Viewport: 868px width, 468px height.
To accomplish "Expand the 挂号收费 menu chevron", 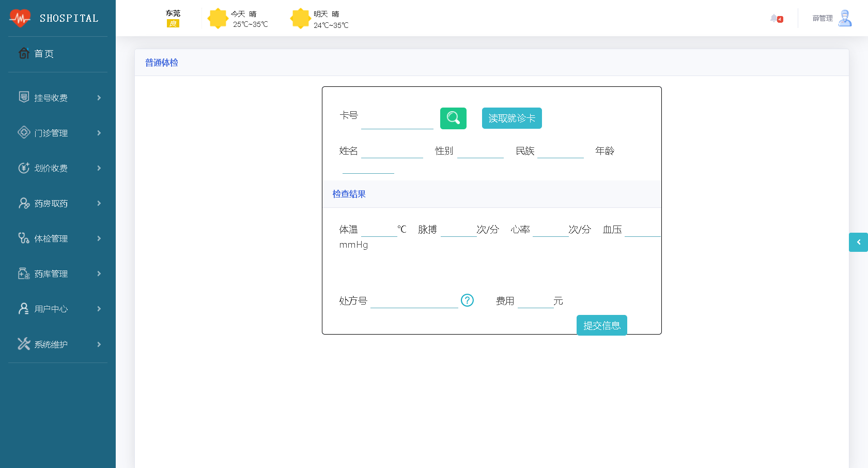I will pyautogui.click(x=99, y=97).
